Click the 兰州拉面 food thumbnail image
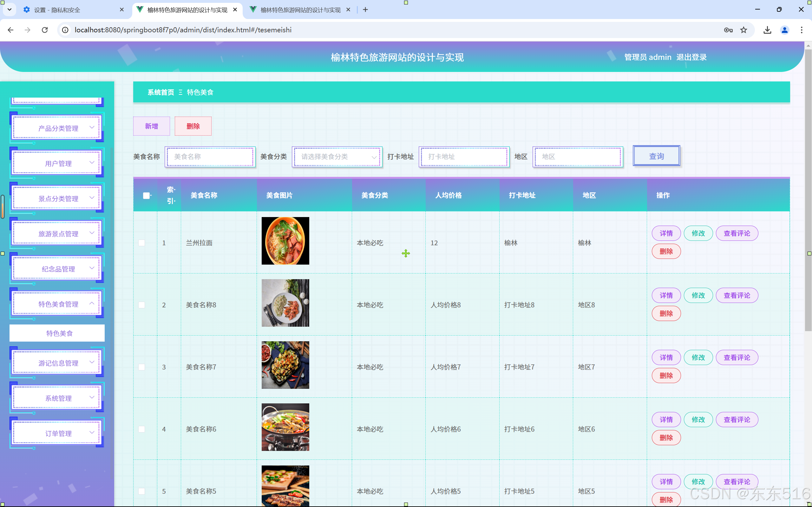The image size is (812, 507). click(x=285, y=241)
